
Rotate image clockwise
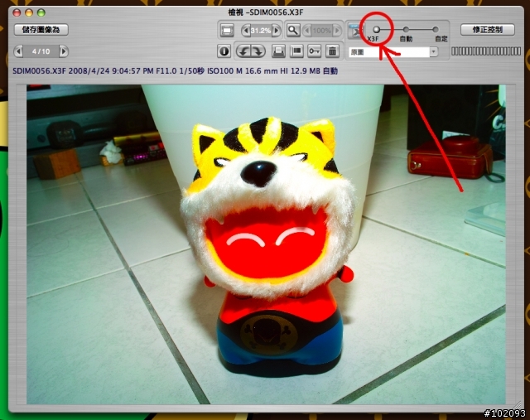point(258,51)
